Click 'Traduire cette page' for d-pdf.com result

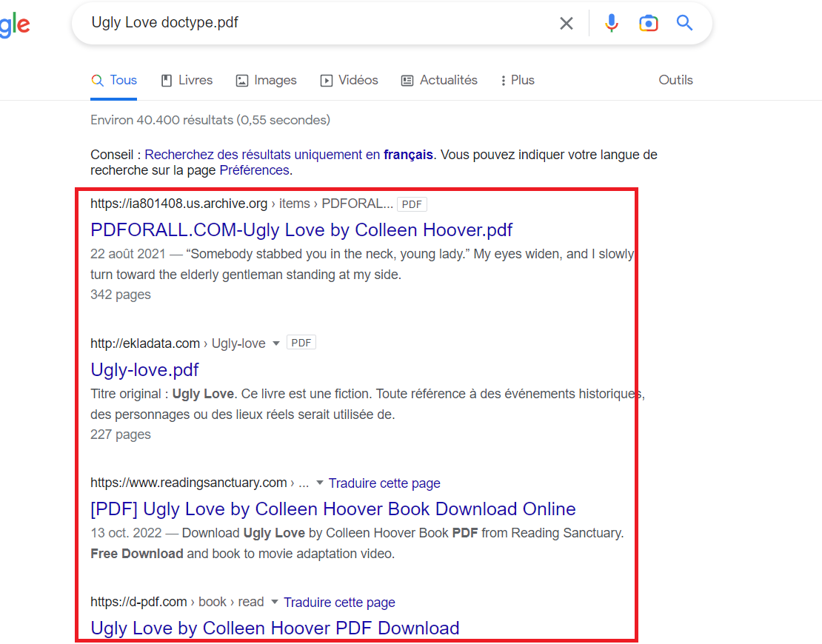pyautogui.click(x=339, y=603)
